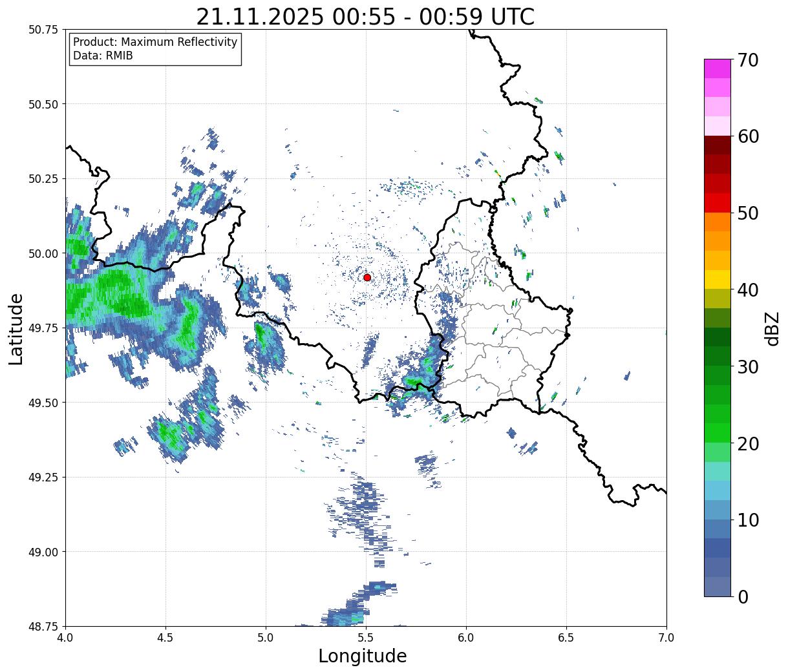Click the 50.50 latitude tick label
Screen dimensions: 788x672
43,104
